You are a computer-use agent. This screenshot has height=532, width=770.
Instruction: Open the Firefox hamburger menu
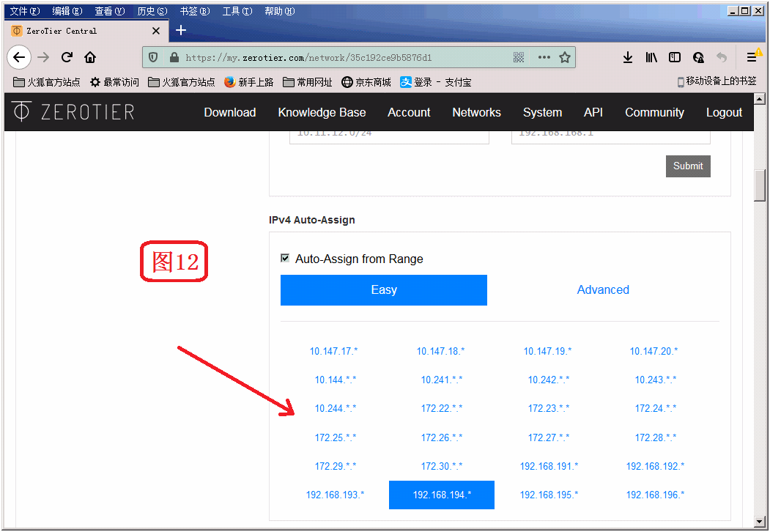[752, 57]
